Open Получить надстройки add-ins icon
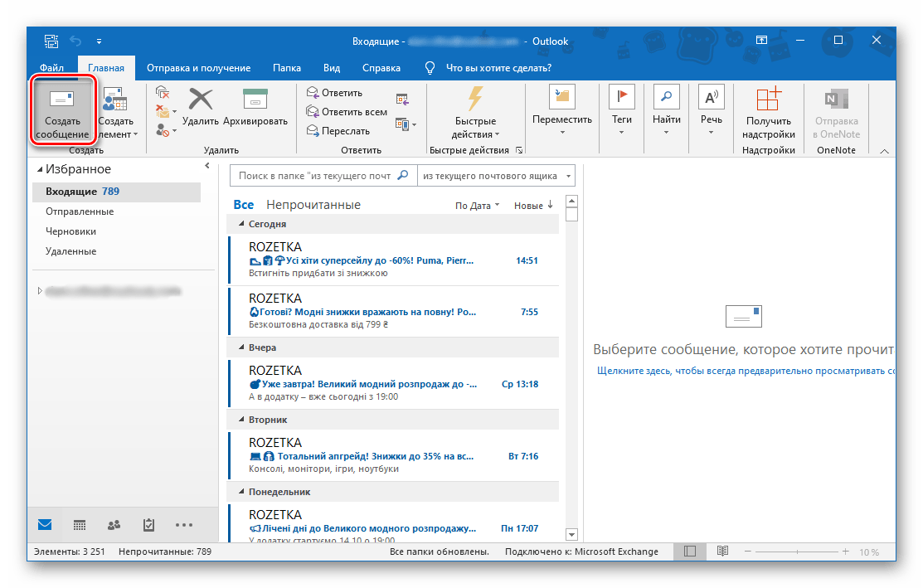The height and width of the screenshot is (588, 923). (769, 100)
